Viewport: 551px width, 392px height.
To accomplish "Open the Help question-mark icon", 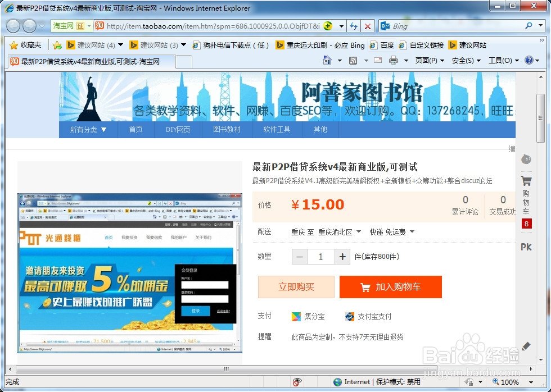I will click(x=529, y=60).
